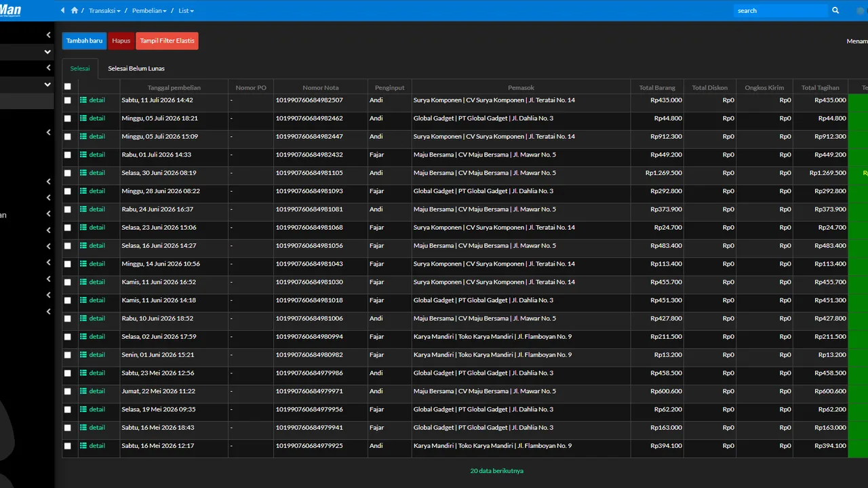868x488 pixels.
Task: Click nota number 101990760684981043
Action: (x=309, y=264)
